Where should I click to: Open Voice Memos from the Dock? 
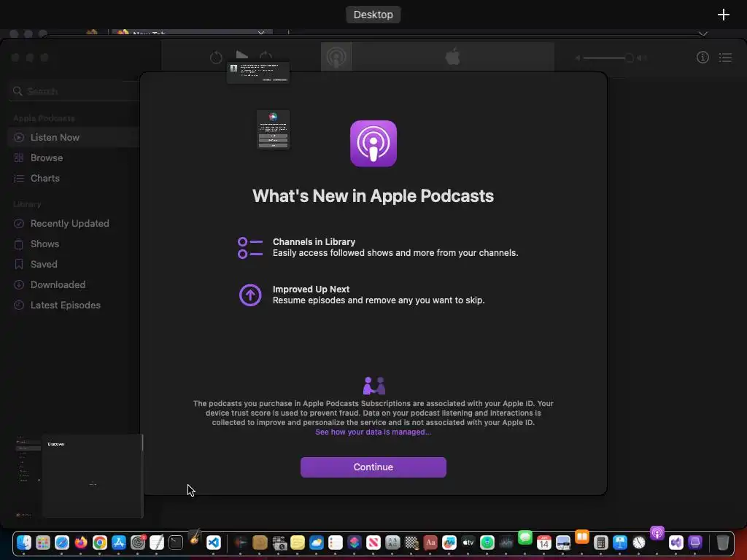point(506,542)
